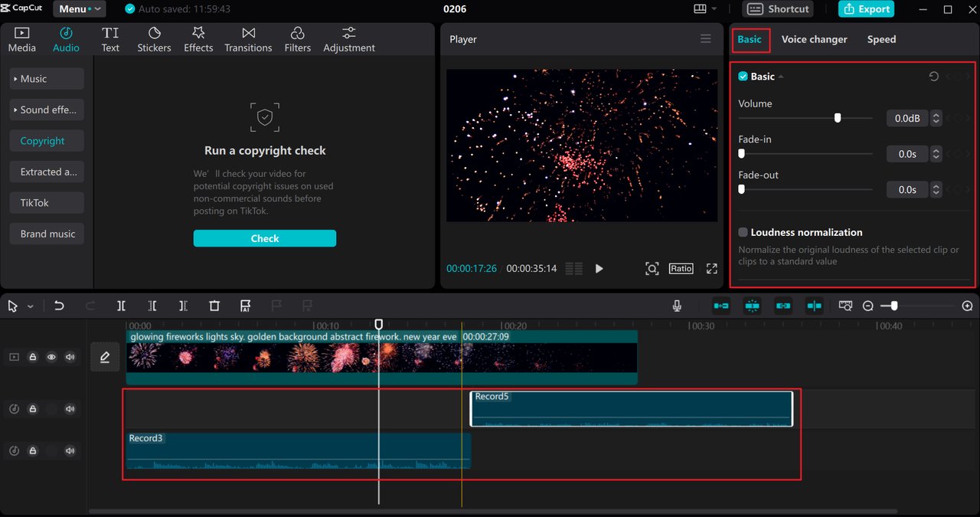Start voiceover recording microphone
The image size is (980, 517).
pyautogui.click(x=677, y=306)
